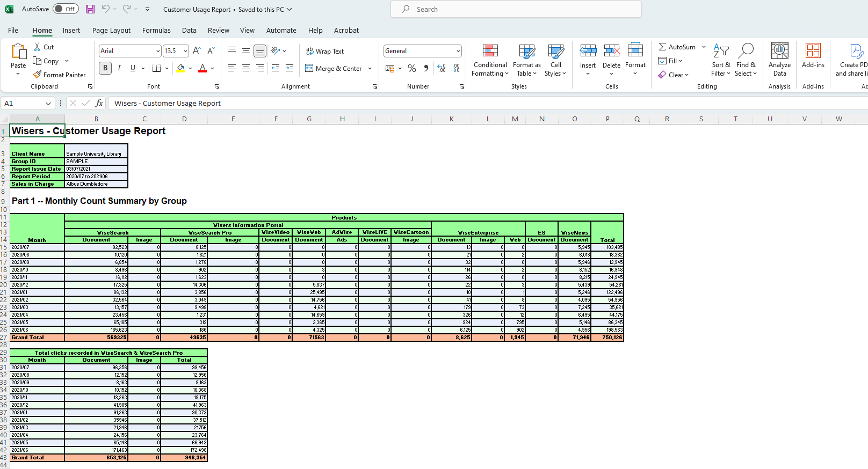The image size is (868, 469).
Task: Save the workbook with the Save icon
Action: tap(90, 9)
